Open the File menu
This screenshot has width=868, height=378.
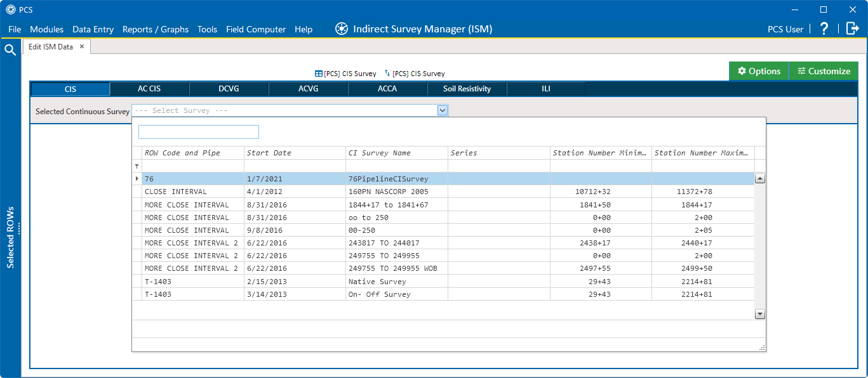click(15, 29)
